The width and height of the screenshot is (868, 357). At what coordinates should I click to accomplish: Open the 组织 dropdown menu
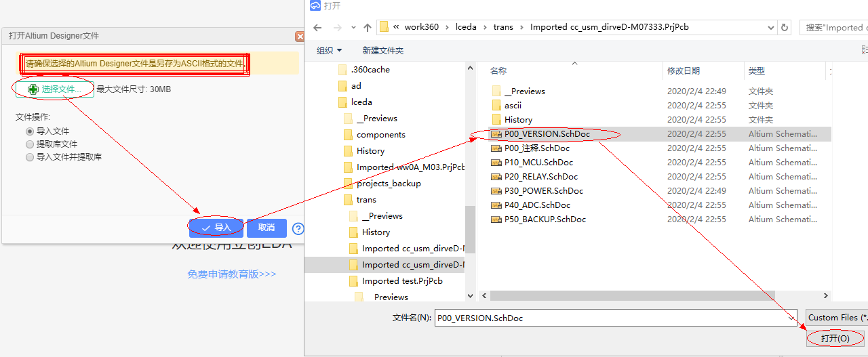330,50
